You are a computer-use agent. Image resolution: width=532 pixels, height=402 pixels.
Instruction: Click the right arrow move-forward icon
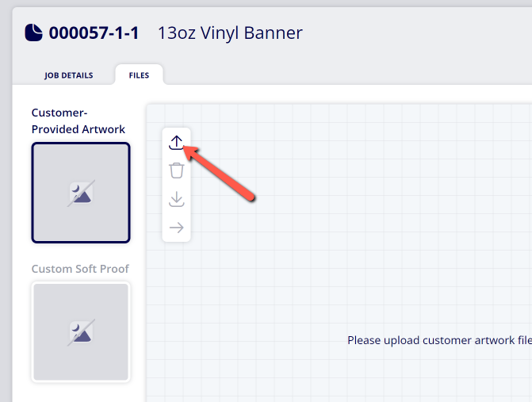(x=177, y=228)
